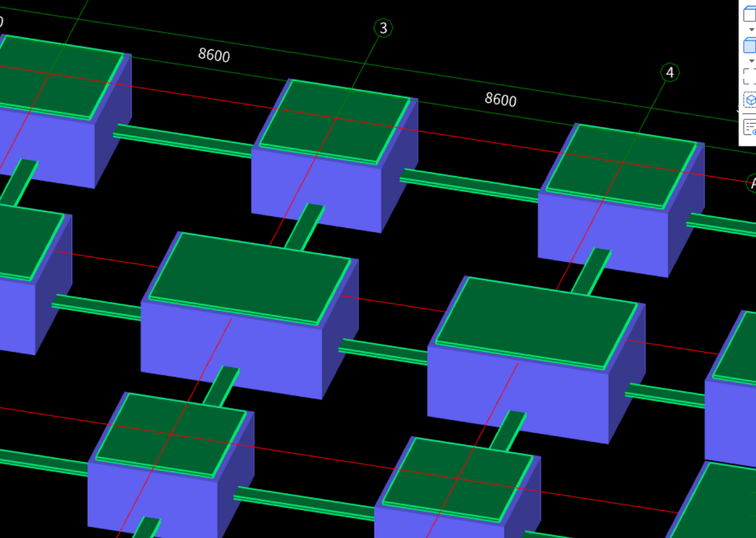This screenshot has height=538, width=756.
Task: Click the 8600 dimension between axes 3 and 4
Action: 501,99
